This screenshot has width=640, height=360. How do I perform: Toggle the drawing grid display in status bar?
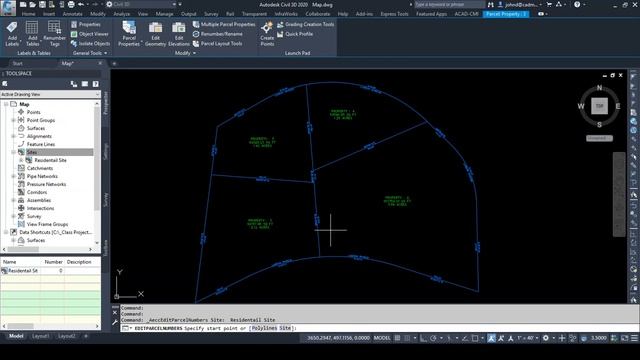397,338
